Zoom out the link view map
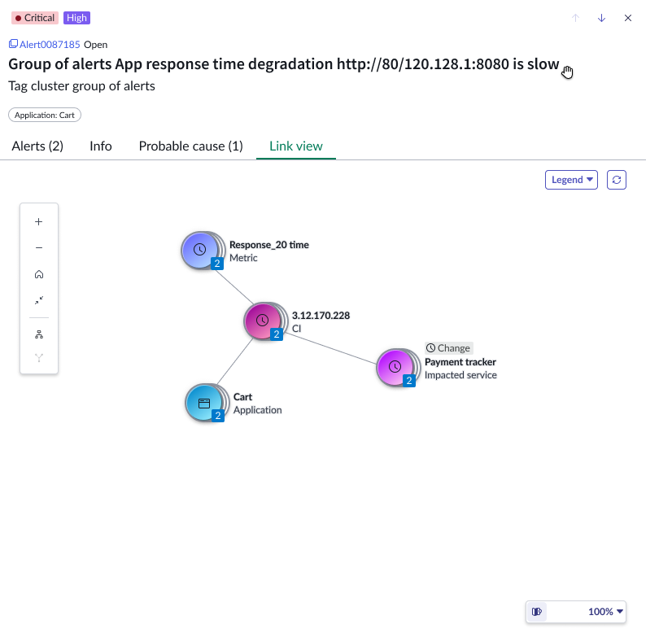 point(38,247)
